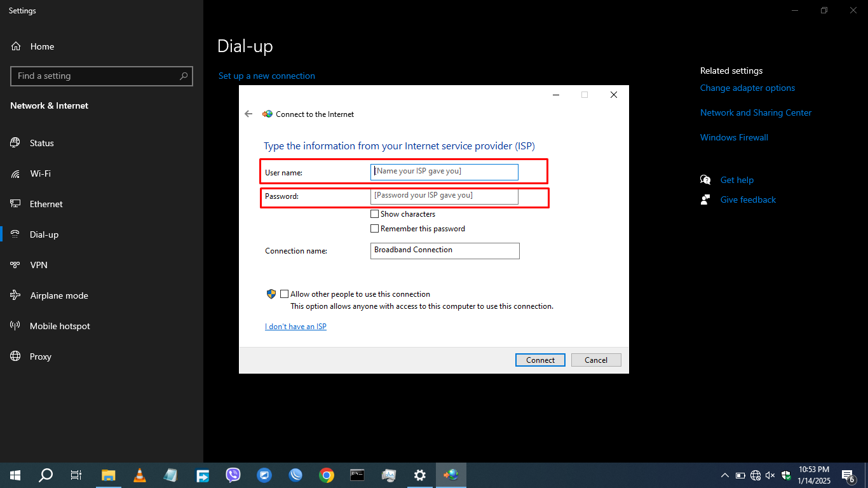Click the User name input field
This screenshot has height=488, width=868.
coord(444,172)
